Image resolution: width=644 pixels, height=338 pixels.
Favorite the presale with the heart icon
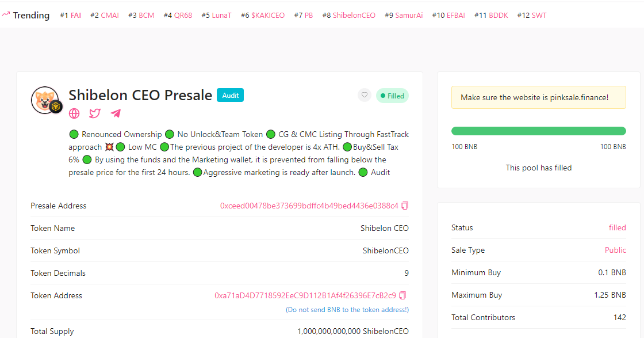[365, 96]
